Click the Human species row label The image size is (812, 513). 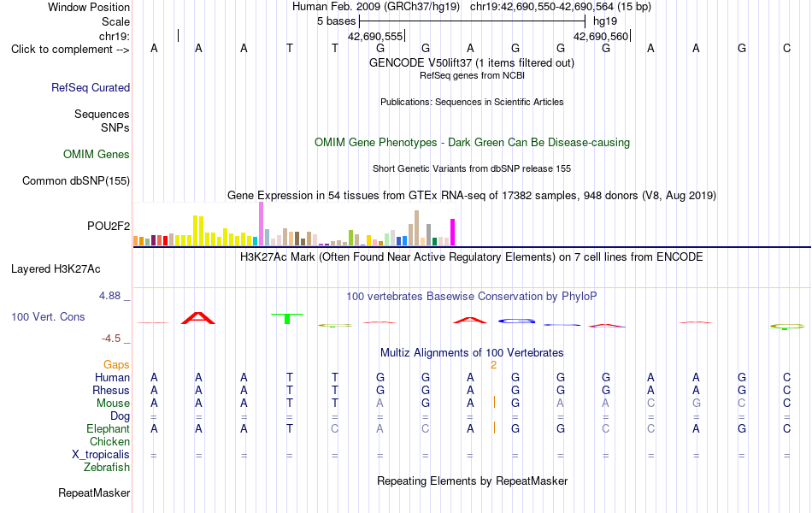[112, 377]
